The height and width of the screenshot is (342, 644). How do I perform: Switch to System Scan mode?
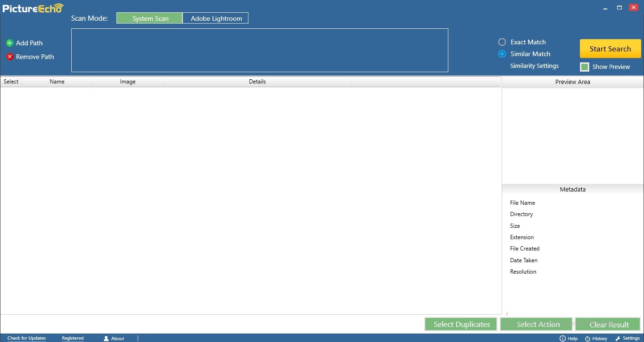(x=149, y=18)
